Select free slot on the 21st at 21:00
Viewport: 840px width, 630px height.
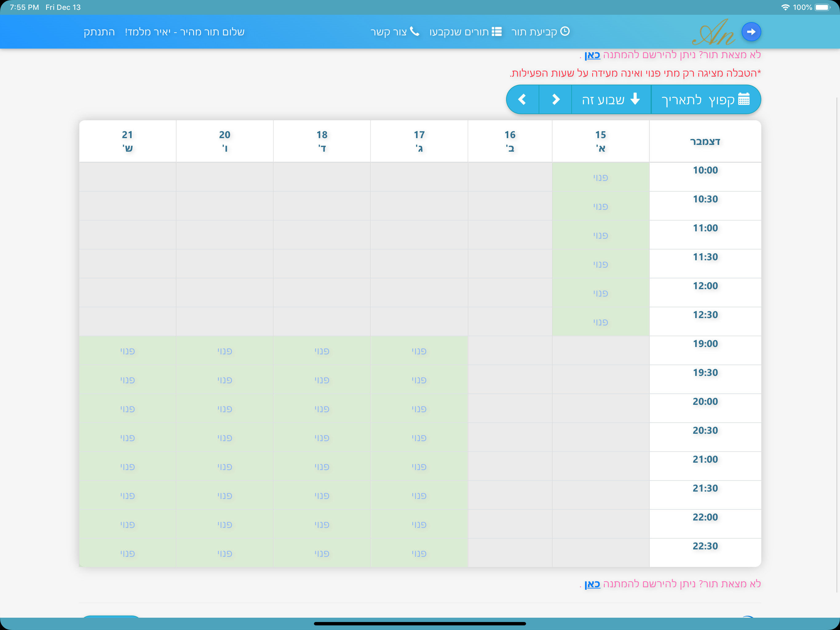127,466
